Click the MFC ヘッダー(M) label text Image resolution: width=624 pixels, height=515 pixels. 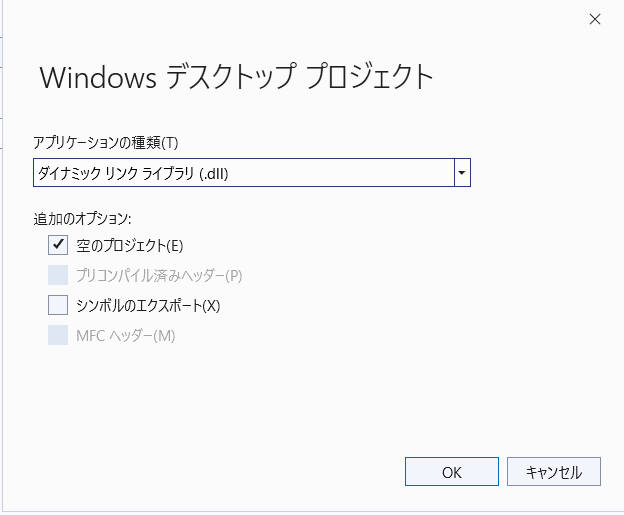pyautogui.click(x=126, y=335)
